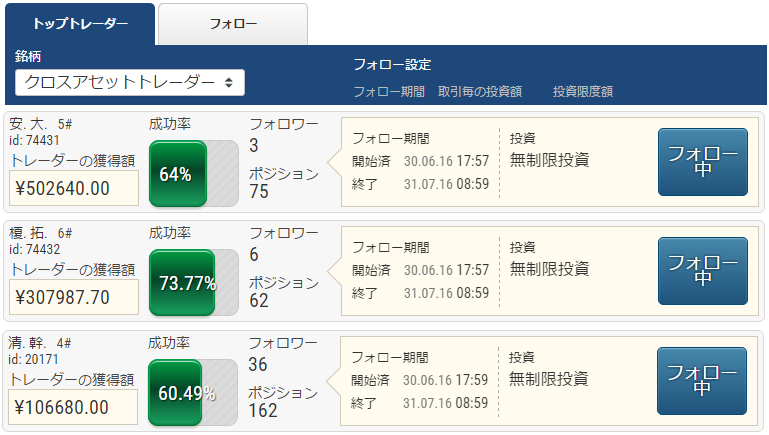Click フォロー中 button for trader id 20171
The image size is (769, 435).
[702, 381]
